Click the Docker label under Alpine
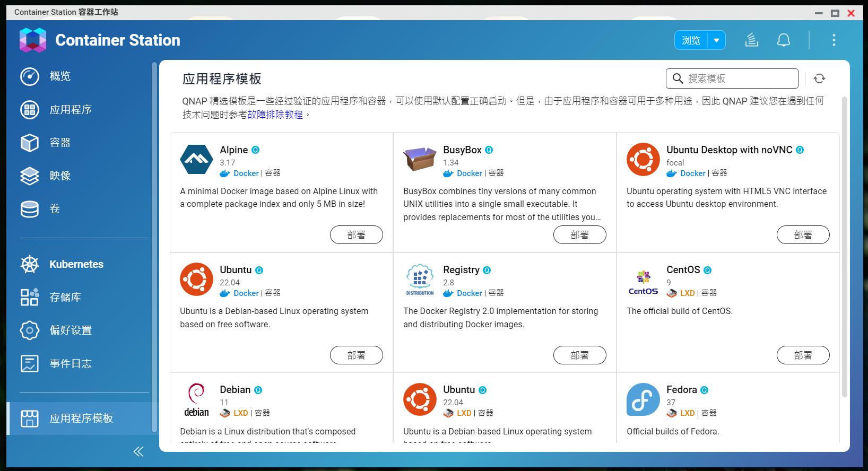868x471 pixels. pos(246,173)
